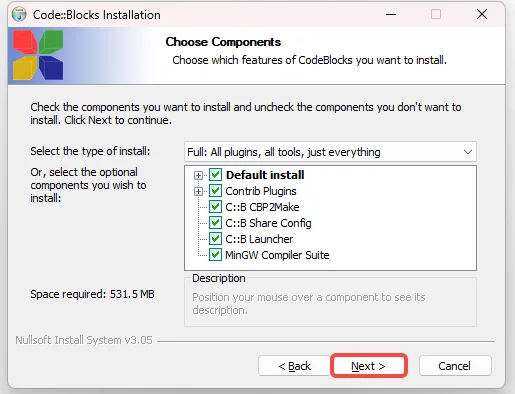The height and width of the screenshot is (394, 515).
Task: Click the Description box placeholder text
Action: (x=309, y=303)
